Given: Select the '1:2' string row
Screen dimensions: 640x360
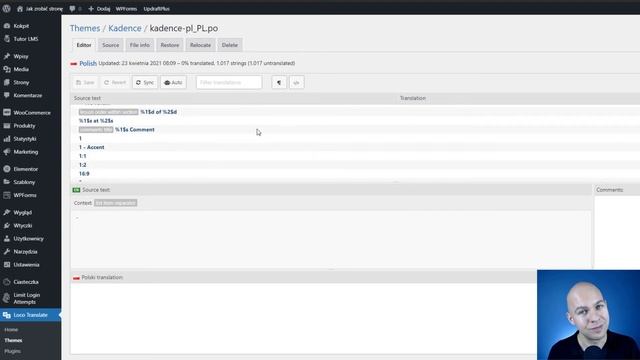Looking at the screenshot, I should (x=355, y=165).
